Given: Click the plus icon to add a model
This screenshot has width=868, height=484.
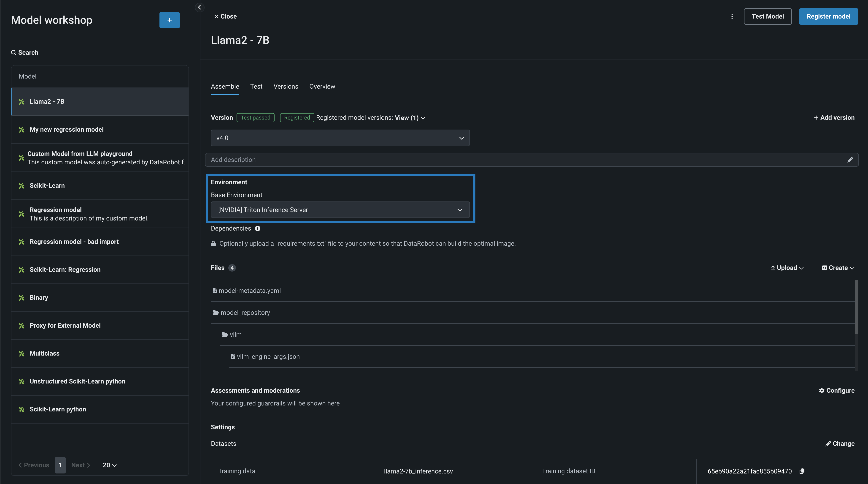Looking at the screenshot, I should point(170,20).
